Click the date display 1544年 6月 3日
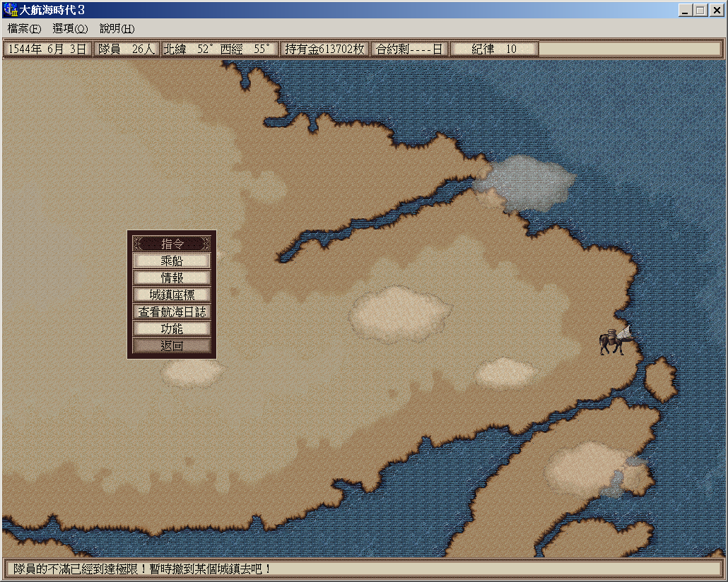The image size is (728, 582). point(47,49)
